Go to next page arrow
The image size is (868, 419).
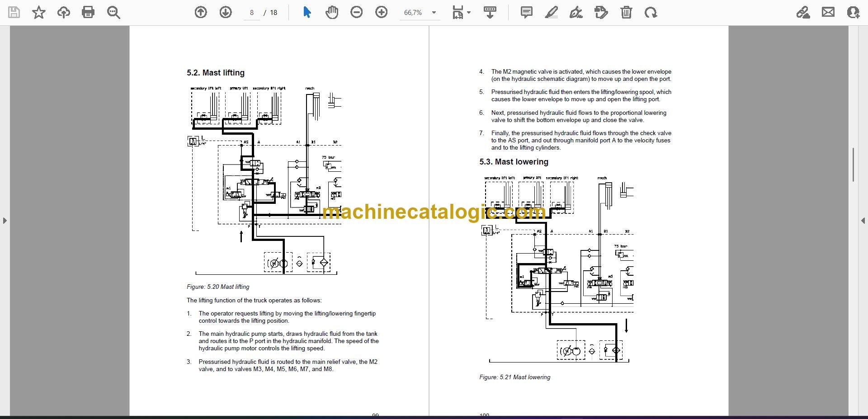226,12
